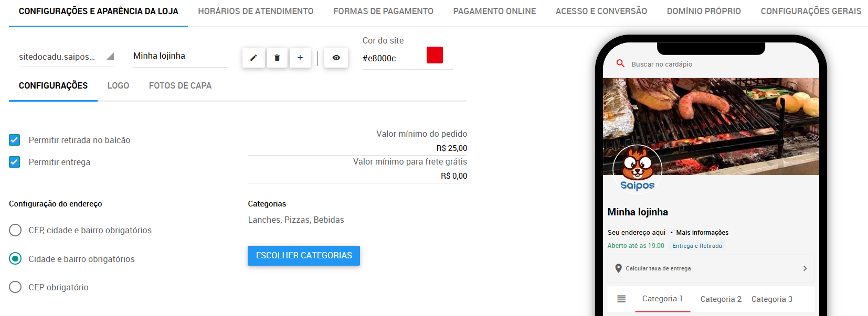Uncheck Permitir retirada no balcão
The height and width of the screenshot is (316, 868).
[15, 140]
